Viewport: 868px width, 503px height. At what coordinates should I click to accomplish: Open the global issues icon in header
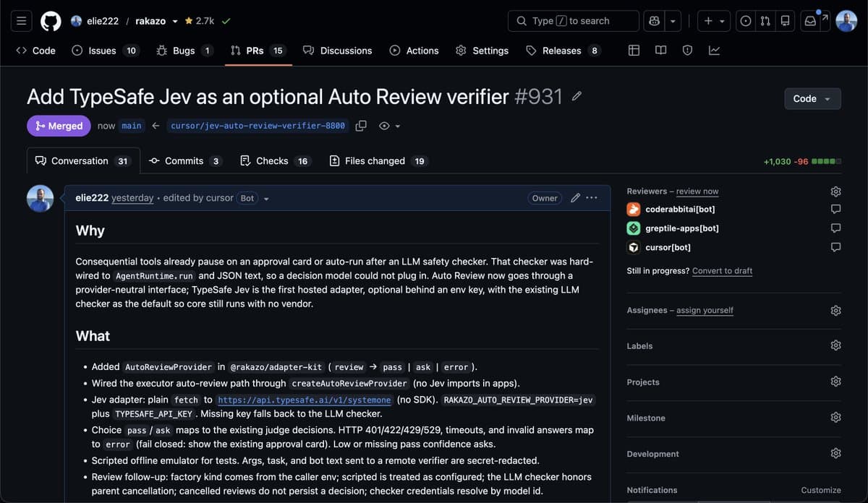[746, 21]
